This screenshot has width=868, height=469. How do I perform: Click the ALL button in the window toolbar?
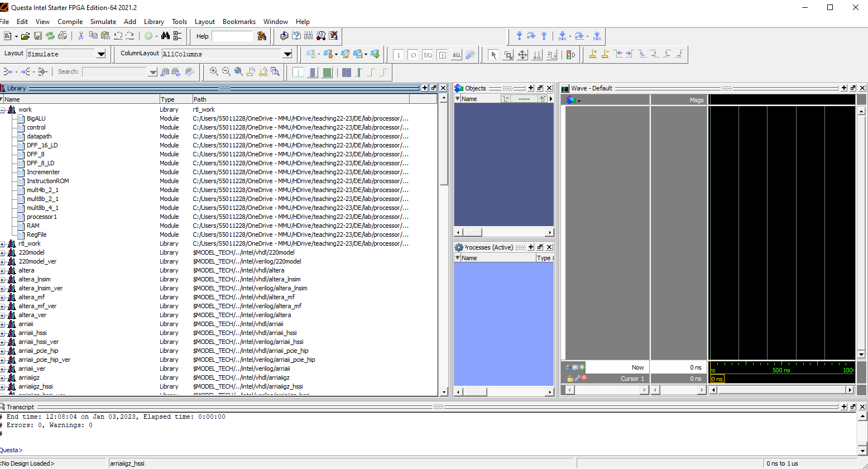[457, 54]
